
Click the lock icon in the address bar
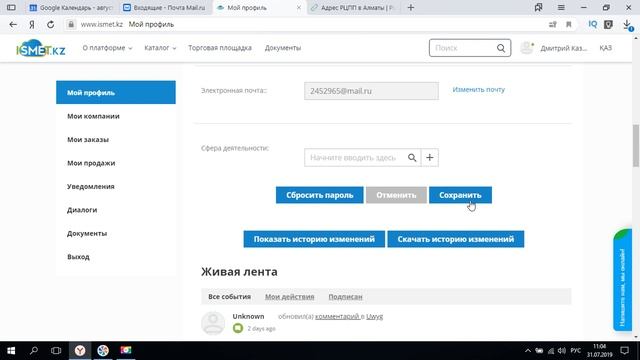pos(71,24)
